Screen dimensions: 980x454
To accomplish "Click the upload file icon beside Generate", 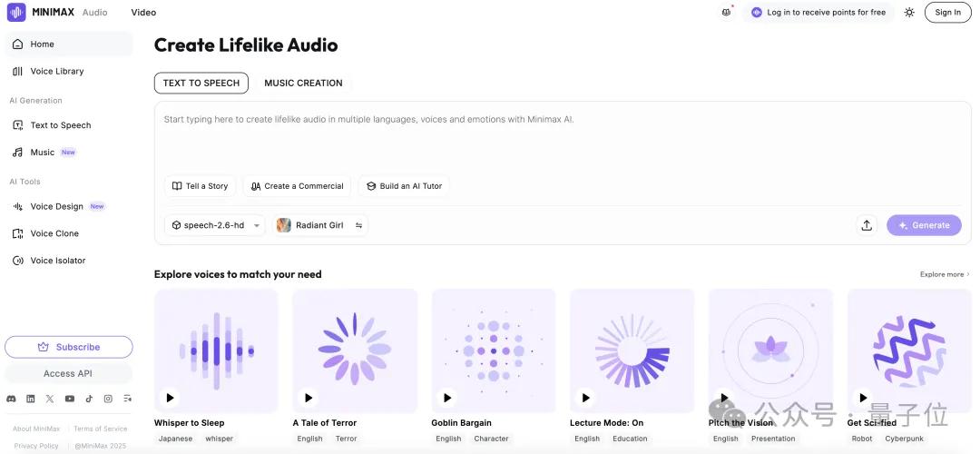I will (867, 225).
